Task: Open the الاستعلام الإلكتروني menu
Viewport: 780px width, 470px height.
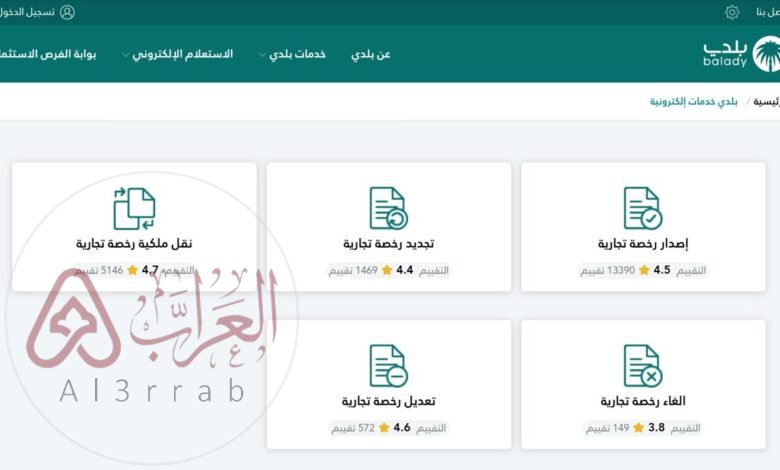Action: [183, 54]
